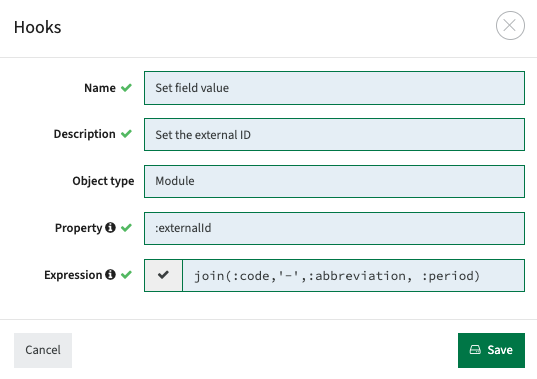Screen dimensions: 537x379
Task: Focus the Name field containing 'Set field value'
Action: point(334,88)
